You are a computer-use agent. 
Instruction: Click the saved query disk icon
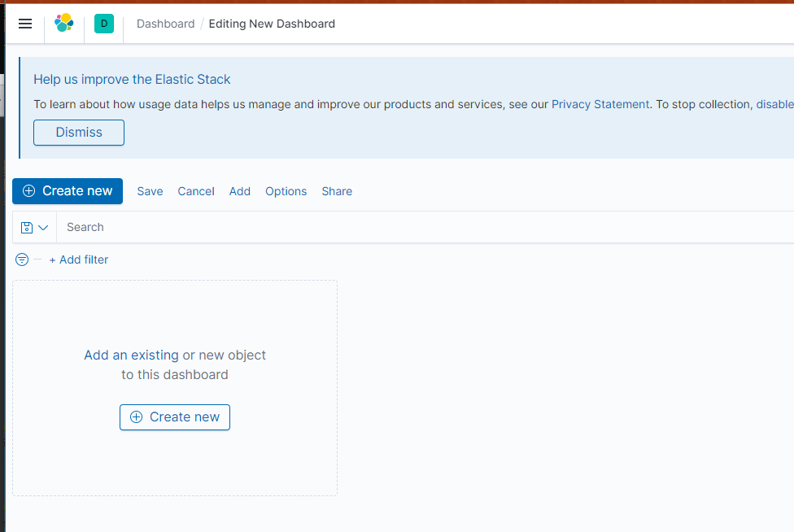(x=27, y=228)
